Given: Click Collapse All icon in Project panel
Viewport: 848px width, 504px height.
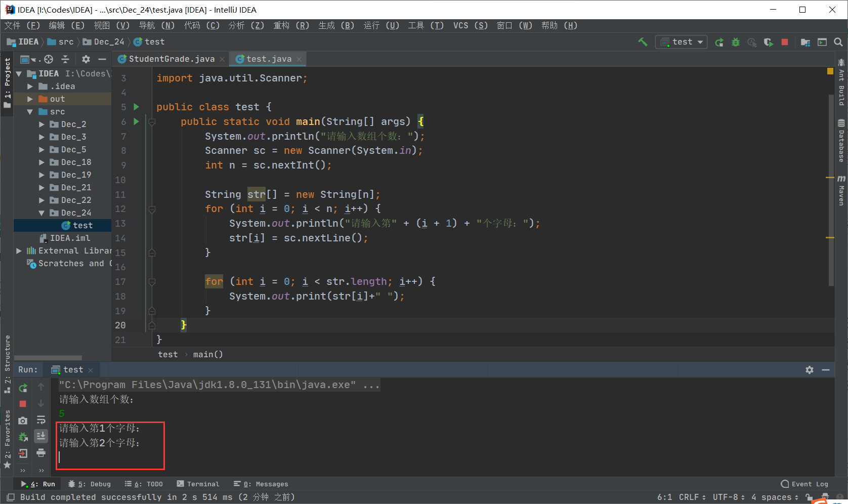Looking at the screenshot, I should pos(65,59).
